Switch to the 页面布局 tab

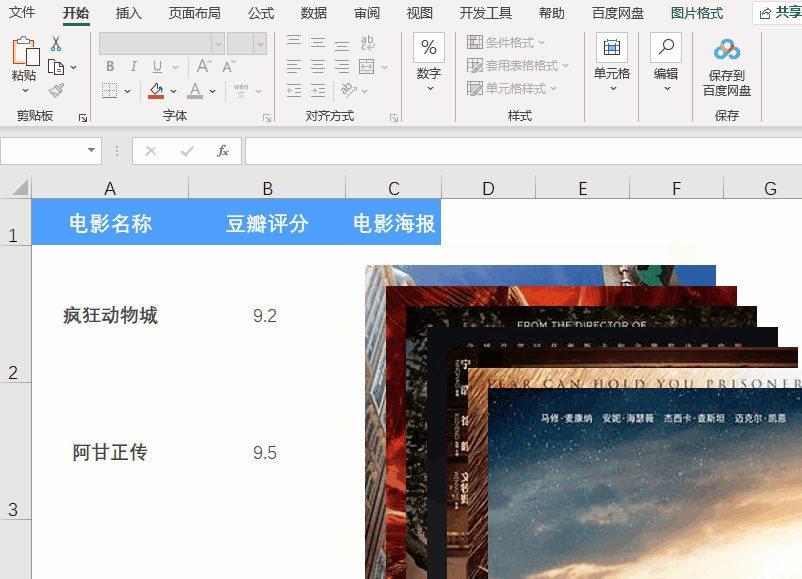(195, 13)
